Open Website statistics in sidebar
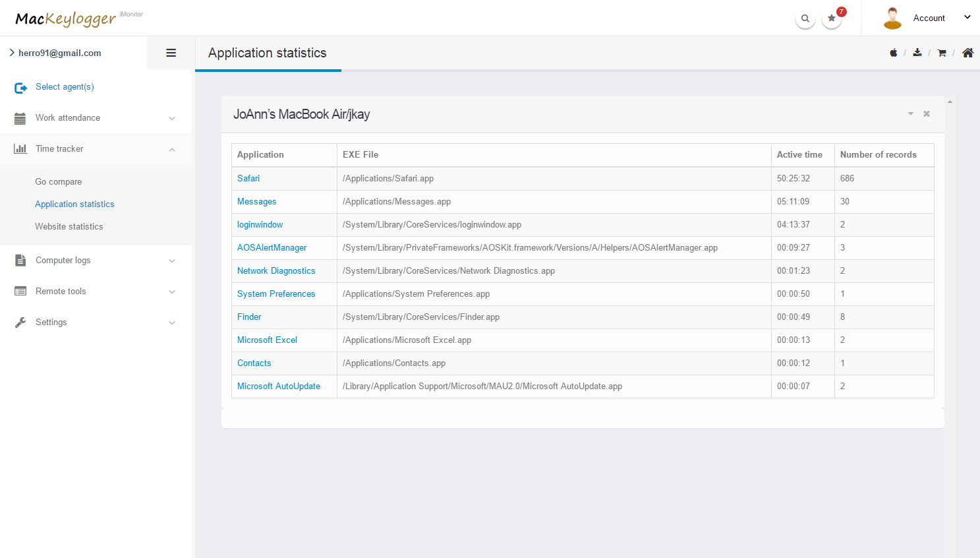 [x=69, y=226]
